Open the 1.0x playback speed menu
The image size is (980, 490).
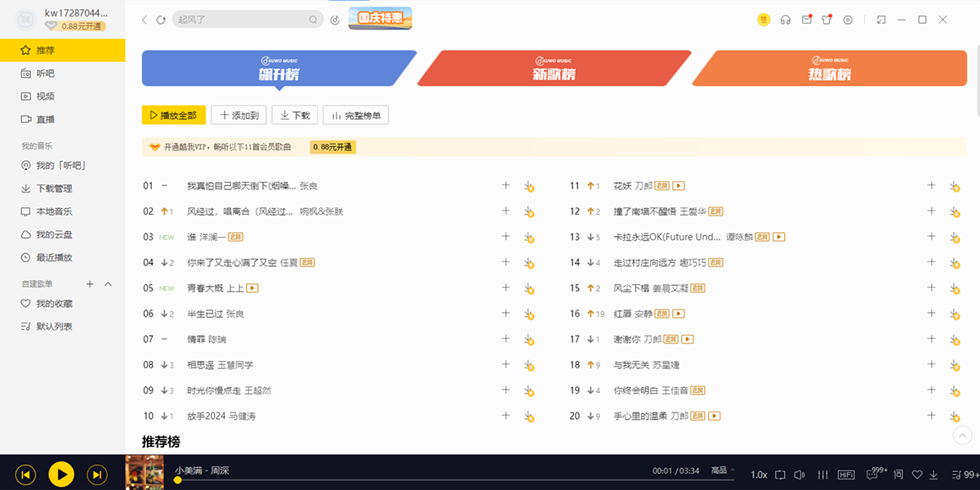point(759,474)
